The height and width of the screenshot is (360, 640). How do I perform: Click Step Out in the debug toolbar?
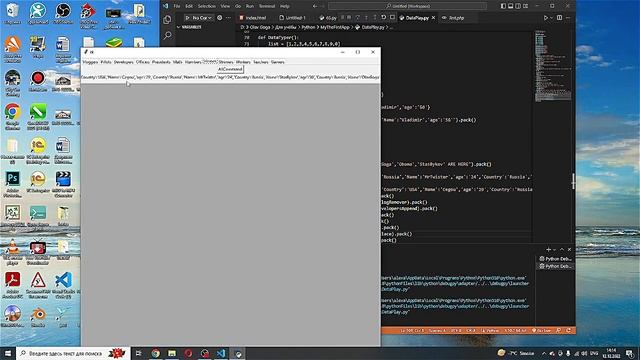pyautogui.click(x=375, y=18)
